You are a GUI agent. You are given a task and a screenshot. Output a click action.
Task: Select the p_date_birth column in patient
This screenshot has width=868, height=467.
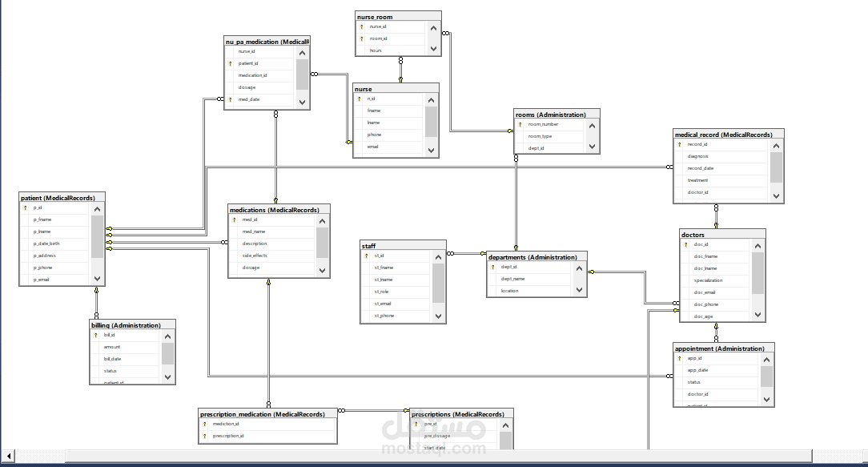54,244
